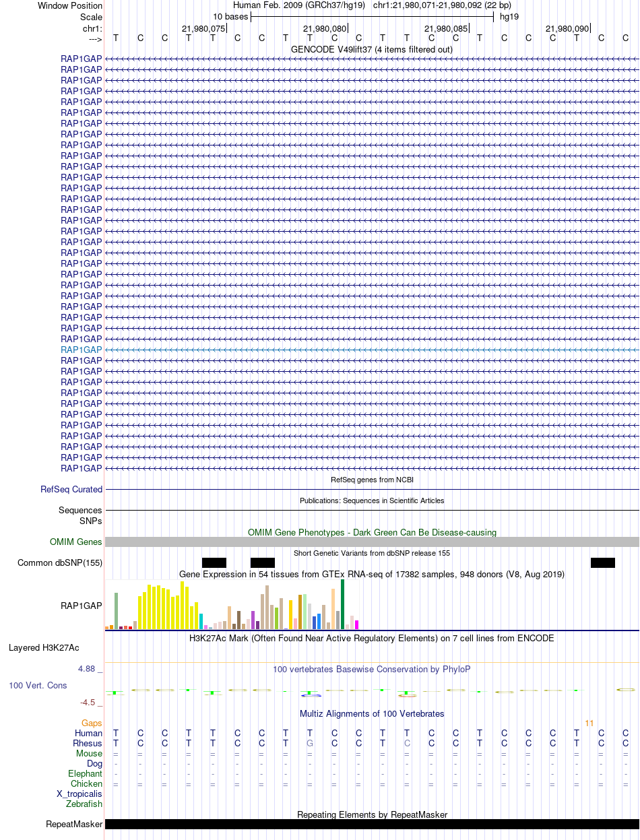The width and height of the screenshot is (640, 840).
Task: Click the orange Gaps label in Multiz
Action: (x=92, y=723)
